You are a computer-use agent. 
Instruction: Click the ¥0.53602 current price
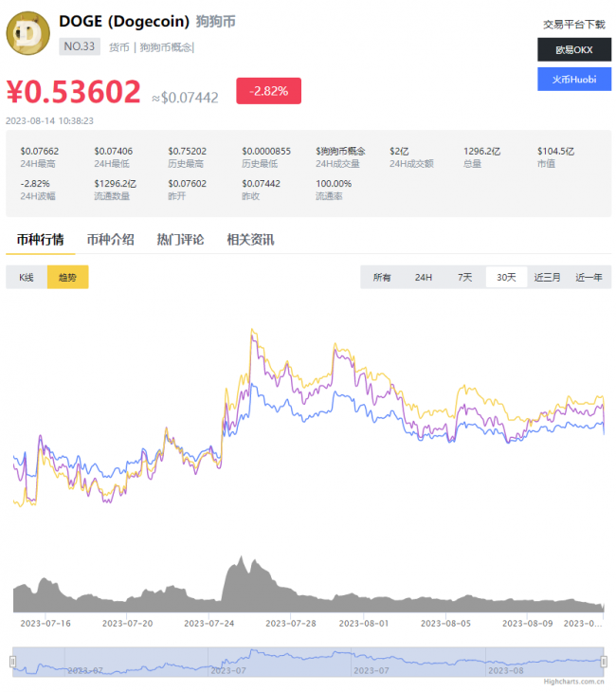coord(74,92)
